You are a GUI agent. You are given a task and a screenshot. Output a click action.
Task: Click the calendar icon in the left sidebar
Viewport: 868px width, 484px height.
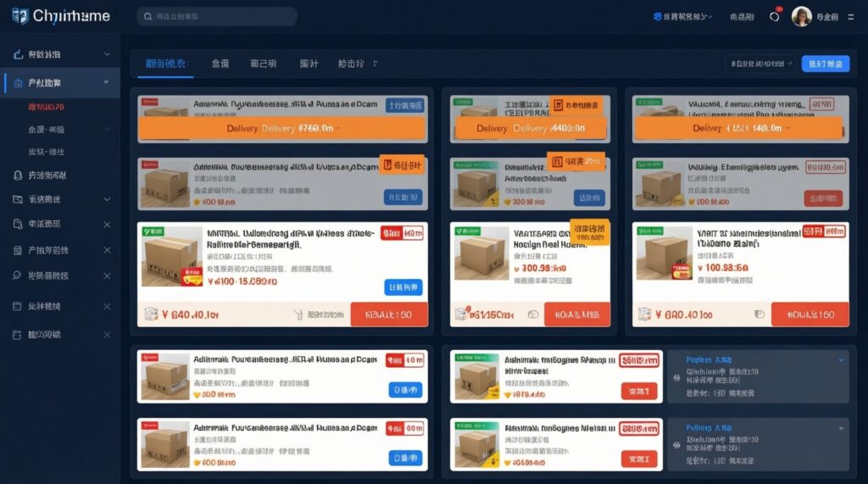point(18,305)
